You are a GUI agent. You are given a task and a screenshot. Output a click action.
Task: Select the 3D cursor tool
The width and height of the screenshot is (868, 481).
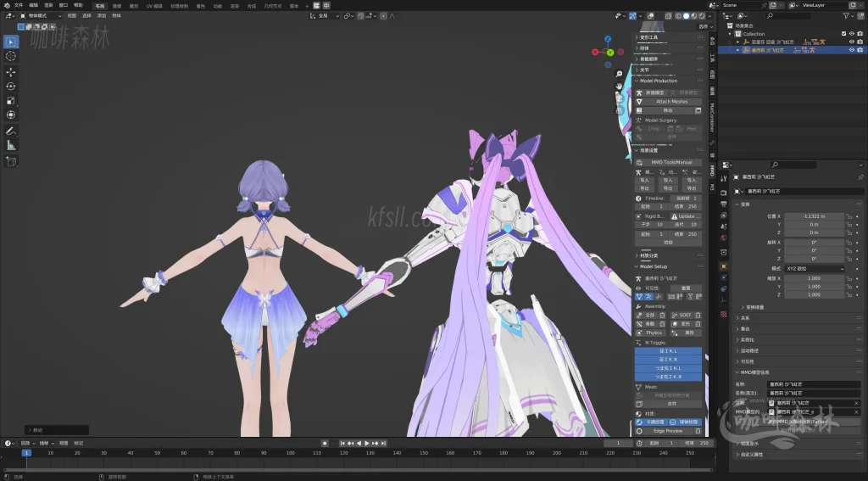(10, 56)
